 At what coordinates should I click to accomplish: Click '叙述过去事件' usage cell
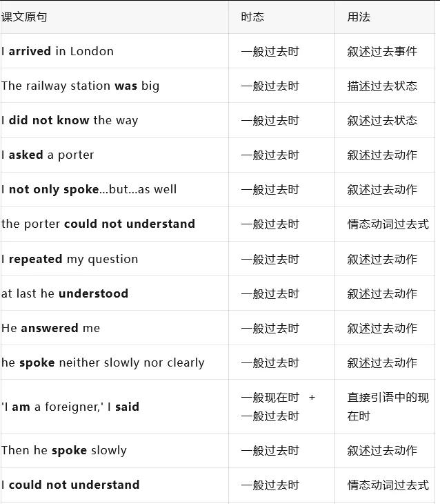pyautogui.click(x=382, y=51)
